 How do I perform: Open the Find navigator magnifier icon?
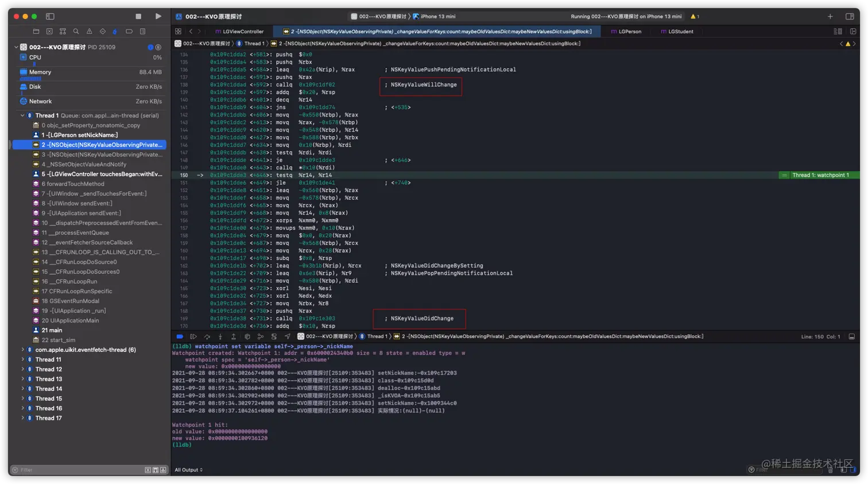click(76, 32)
